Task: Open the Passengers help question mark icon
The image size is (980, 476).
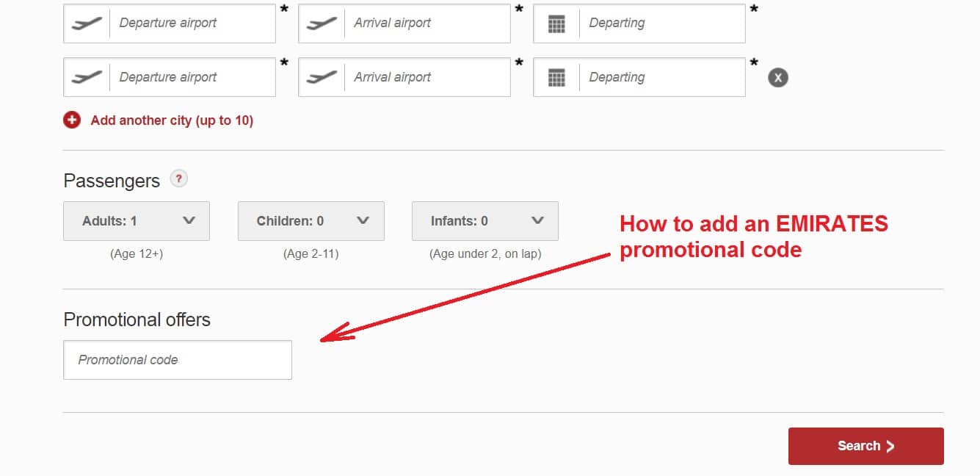Action: [178, 178]
